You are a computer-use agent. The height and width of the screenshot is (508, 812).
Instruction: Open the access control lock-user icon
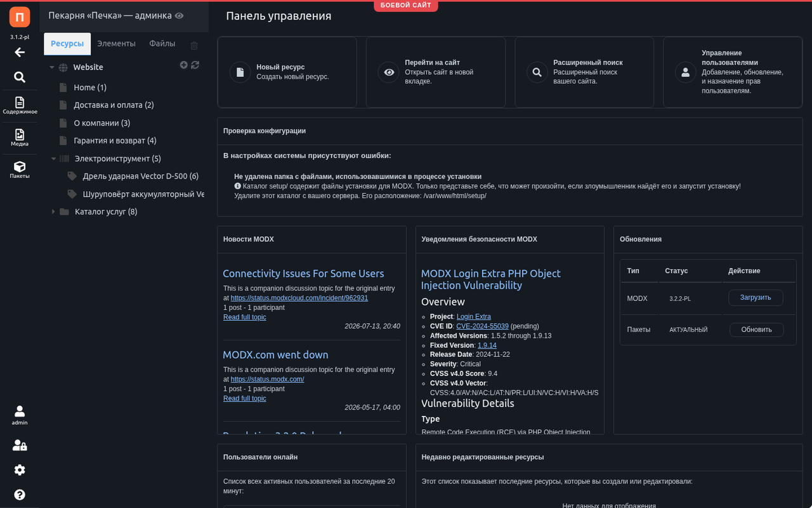(20, 445)
